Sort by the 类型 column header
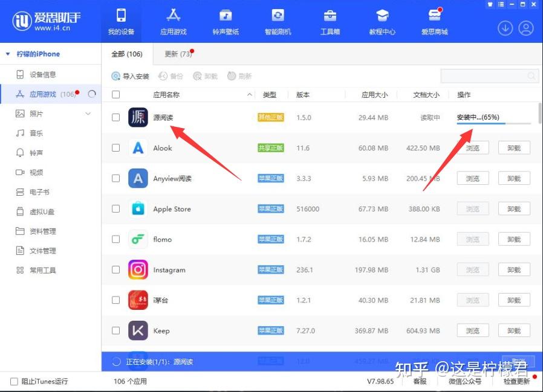The width and height of the screenshot is (543, 392). point(270,95)
